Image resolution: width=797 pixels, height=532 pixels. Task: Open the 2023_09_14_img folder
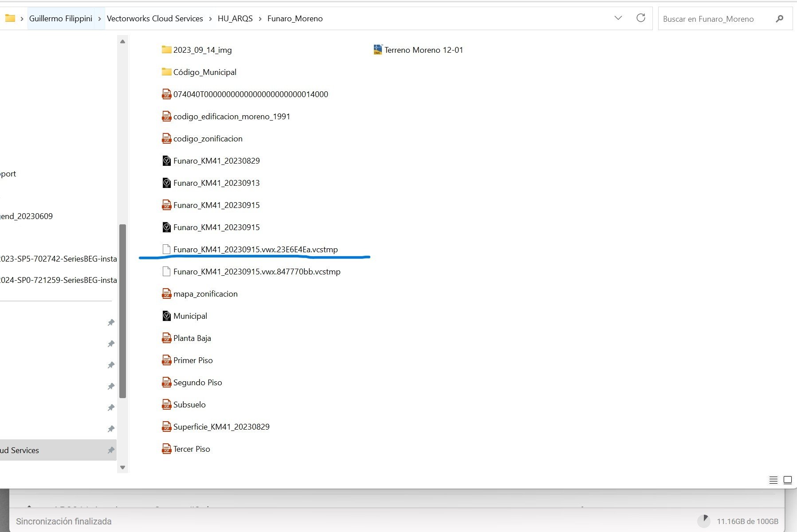(x=202, y=50)
